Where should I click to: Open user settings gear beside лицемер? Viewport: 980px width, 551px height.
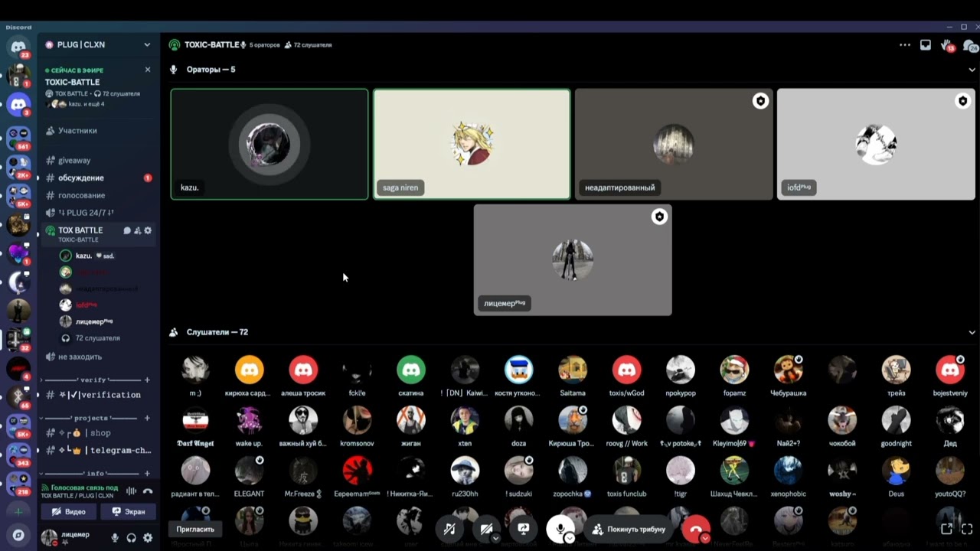click(148, 538)
